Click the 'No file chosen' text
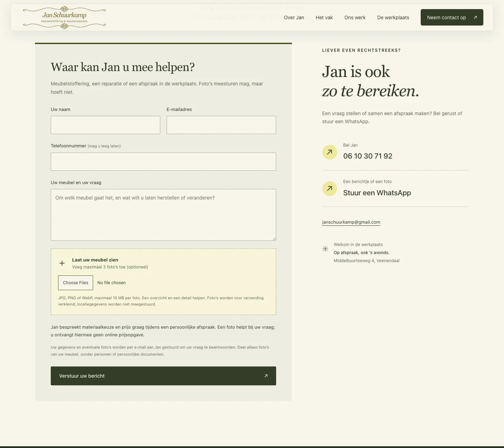 point(111,283)
